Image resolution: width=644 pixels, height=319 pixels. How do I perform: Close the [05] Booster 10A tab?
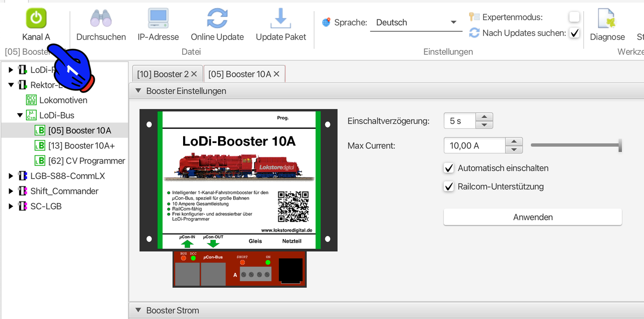point(276,74)
